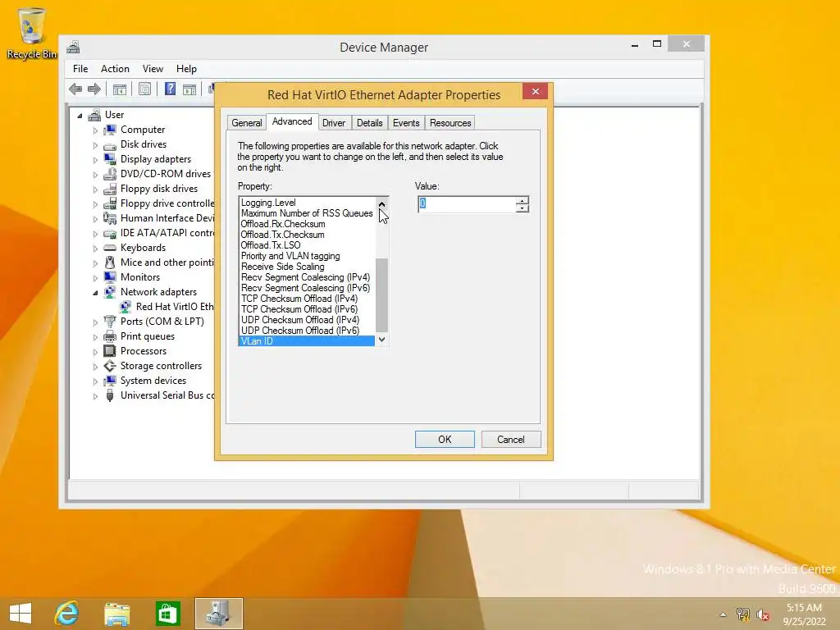840x630 pixels.
Task: Click the muted speaker volume tray icon
Action: point(763,614)
